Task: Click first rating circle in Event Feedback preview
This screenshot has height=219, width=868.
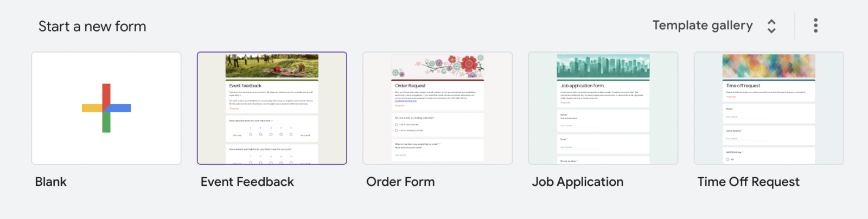Action: [x=251, y=134]
